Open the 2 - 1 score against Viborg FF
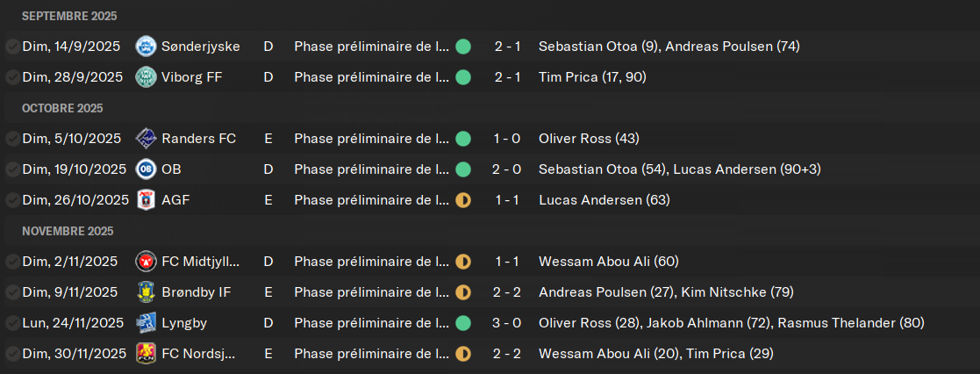The width and height of the screenshot is (980, 374). pos(508,77)
